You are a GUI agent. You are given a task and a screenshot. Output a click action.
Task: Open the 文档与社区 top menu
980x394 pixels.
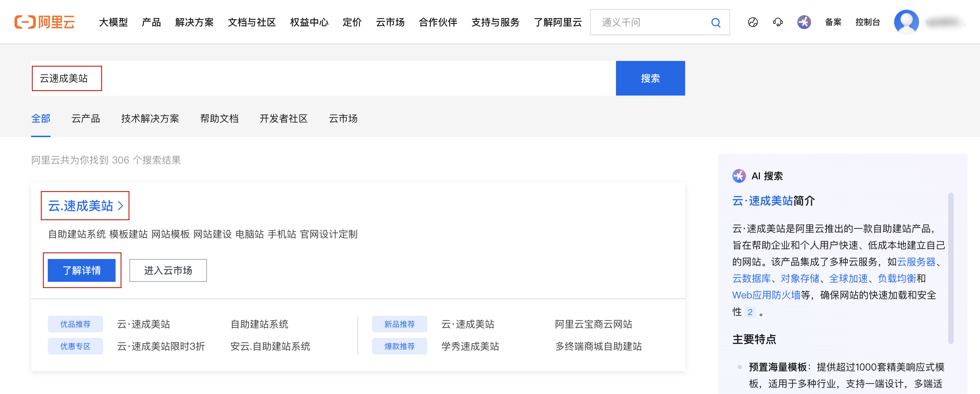(252, 22)
